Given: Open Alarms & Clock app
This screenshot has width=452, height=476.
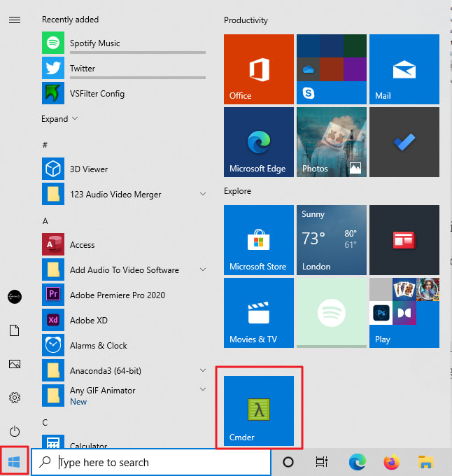Looking at the screenshot, I should click(124, 345).
